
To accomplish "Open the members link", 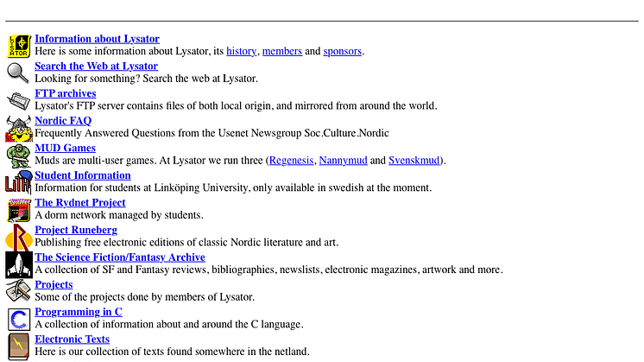I will point(282,51).
